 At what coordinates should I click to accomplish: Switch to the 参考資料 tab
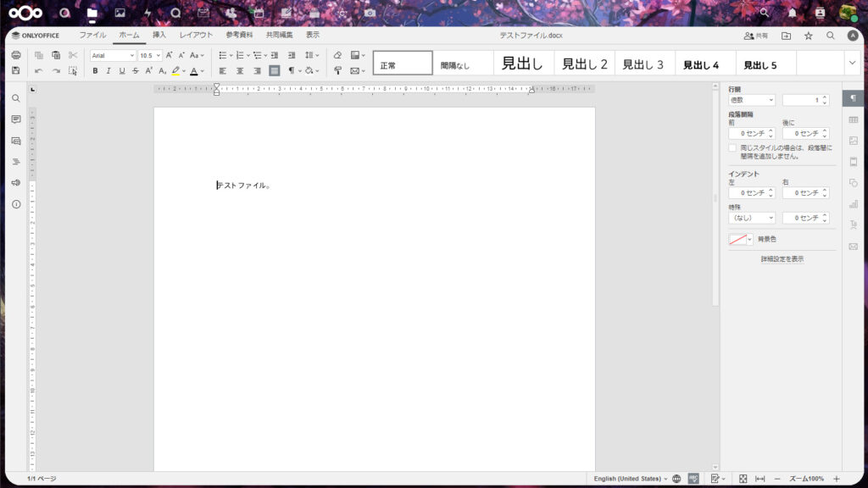pyautogui.click(x=239, y=35)
